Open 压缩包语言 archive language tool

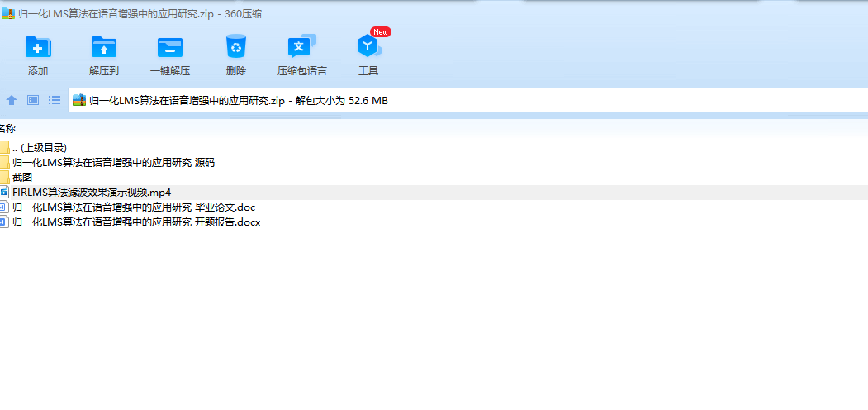(301, 46)
